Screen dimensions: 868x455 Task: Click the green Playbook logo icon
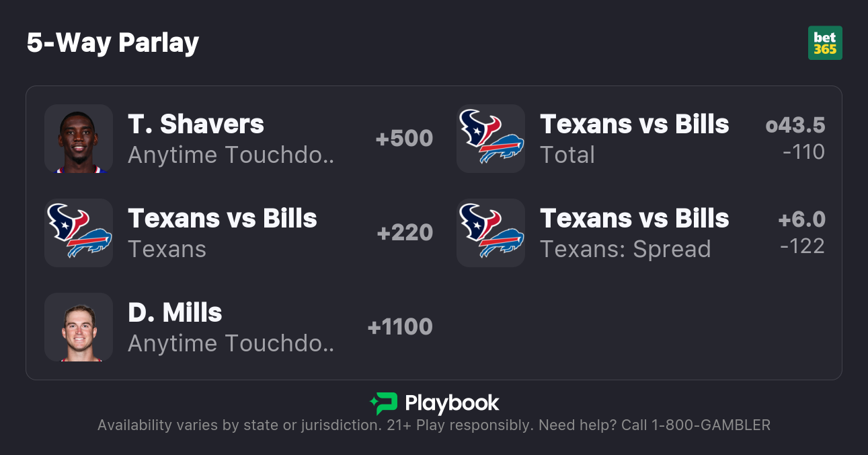tap(384, 403)
